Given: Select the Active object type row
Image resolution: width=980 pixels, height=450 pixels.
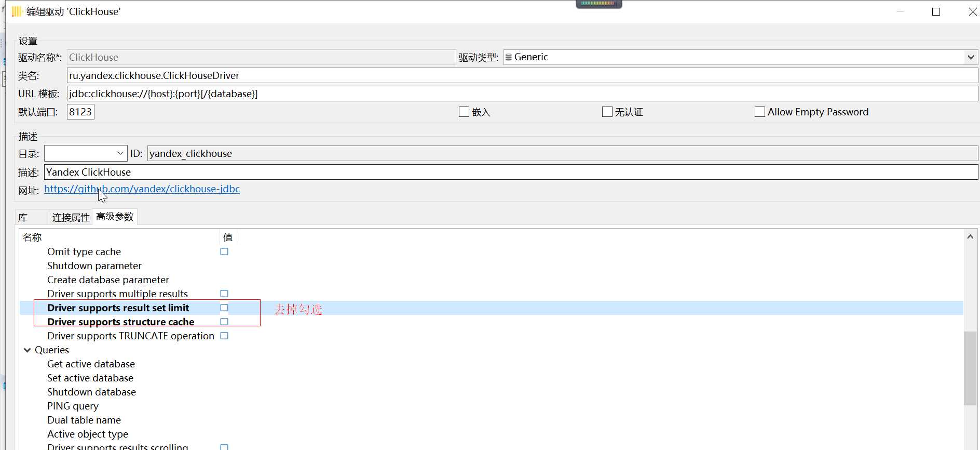Looking at the screenshot, I should (x=88, y=434).
